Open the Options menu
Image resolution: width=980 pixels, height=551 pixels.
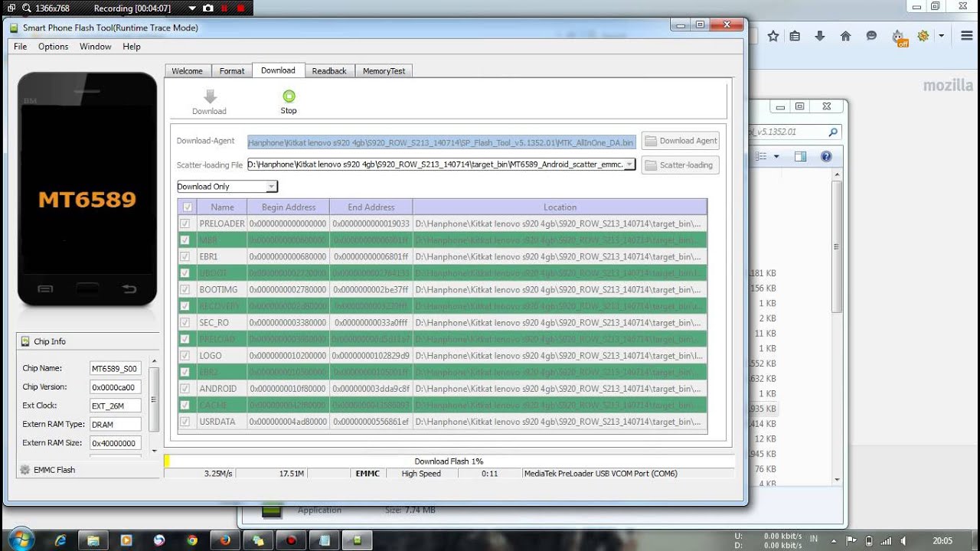[54, 47]
